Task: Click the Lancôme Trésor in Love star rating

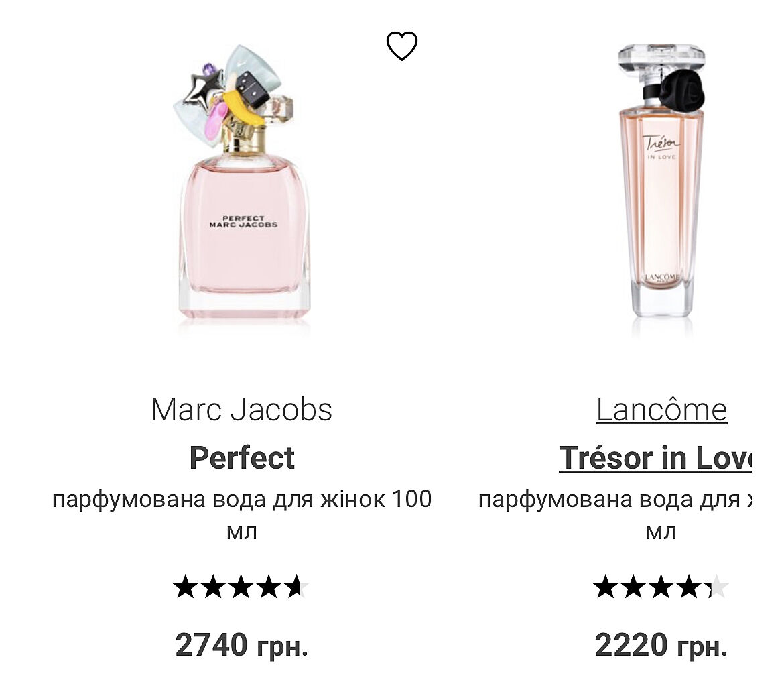Action: click(661, 588)
